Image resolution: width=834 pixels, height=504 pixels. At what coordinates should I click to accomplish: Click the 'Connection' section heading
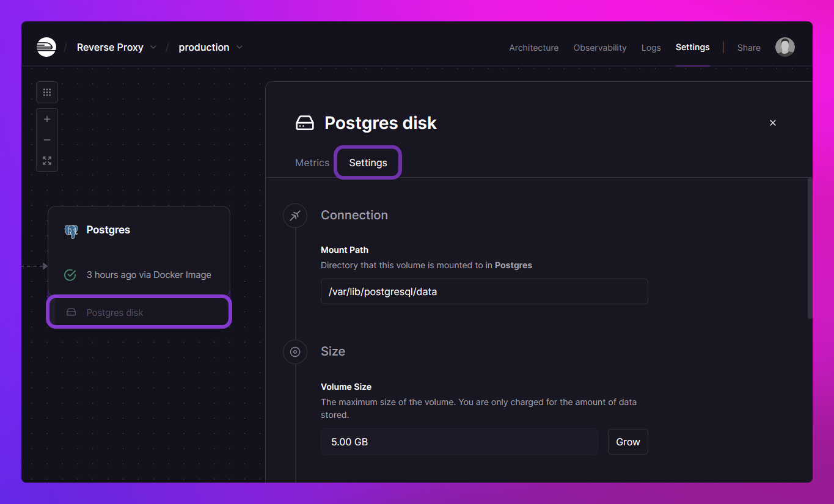point(354,215)
